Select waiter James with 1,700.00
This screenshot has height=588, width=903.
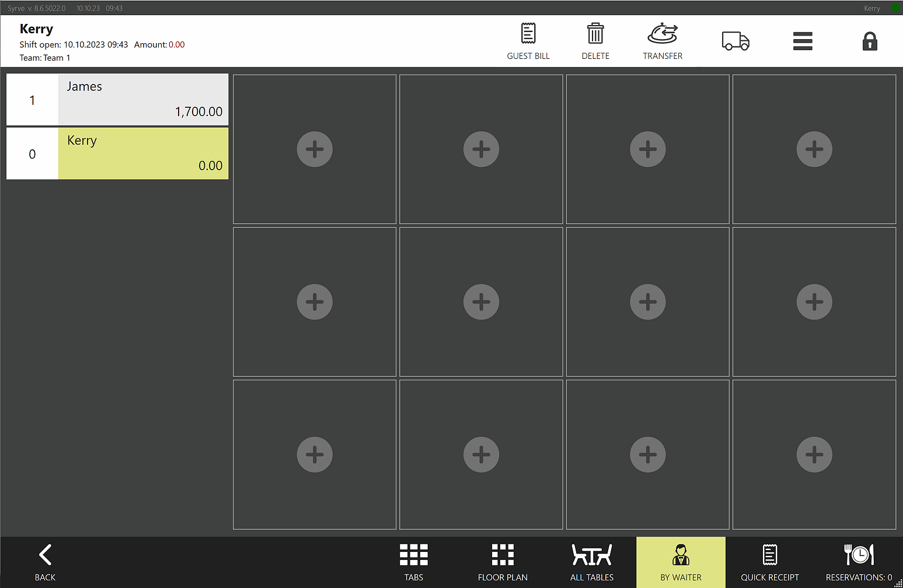117,100
